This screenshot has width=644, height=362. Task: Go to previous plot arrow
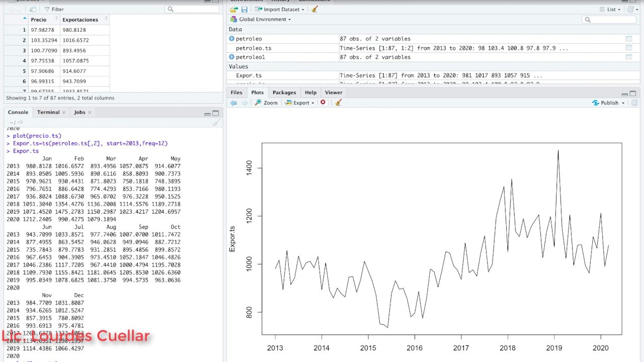point(233,103)
